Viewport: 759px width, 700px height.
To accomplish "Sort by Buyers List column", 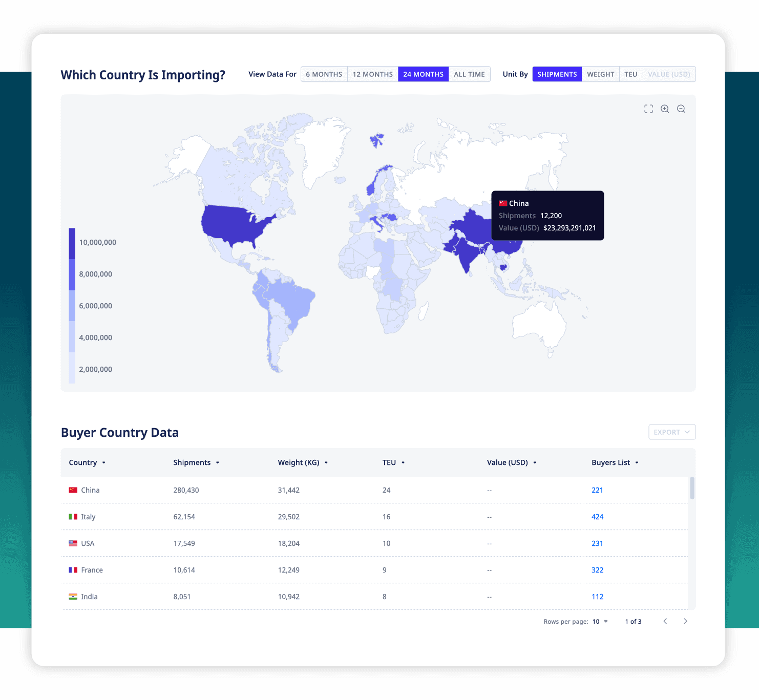I will pyautogui.click(x=615, y=462).
